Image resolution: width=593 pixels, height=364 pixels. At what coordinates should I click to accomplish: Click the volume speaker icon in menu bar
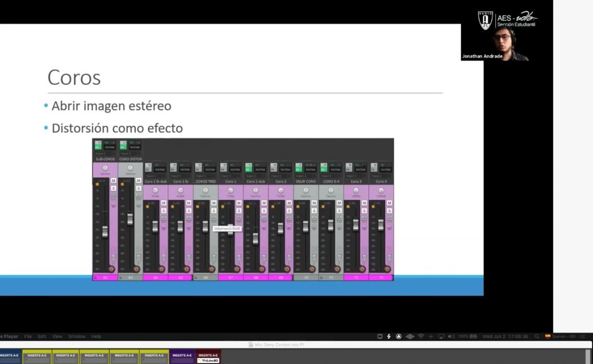pos(451,336)
